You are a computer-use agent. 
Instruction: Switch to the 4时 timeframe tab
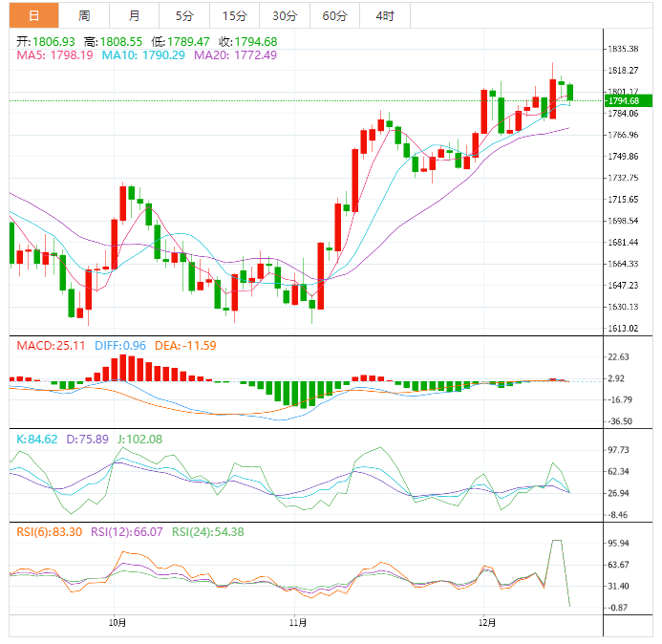tap(385, 15)
